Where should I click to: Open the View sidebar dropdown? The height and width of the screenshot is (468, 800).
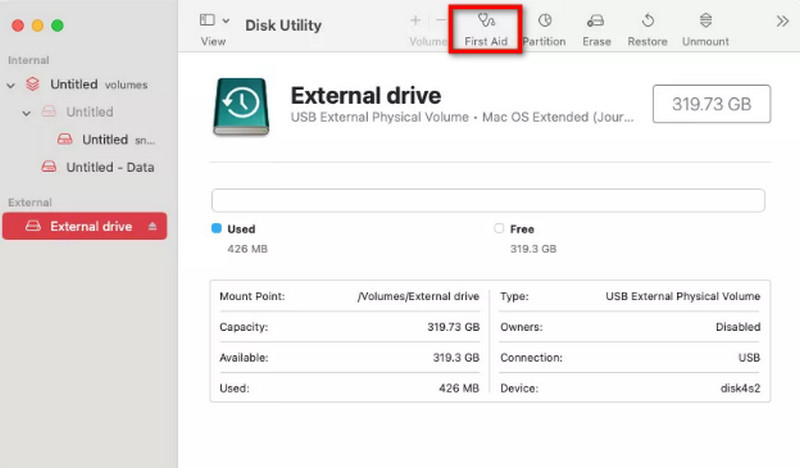[x=214, y=21]
